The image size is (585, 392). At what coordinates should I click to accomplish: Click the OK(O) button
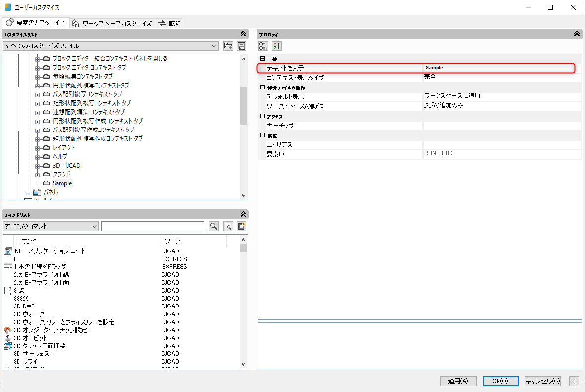(500, 381)
